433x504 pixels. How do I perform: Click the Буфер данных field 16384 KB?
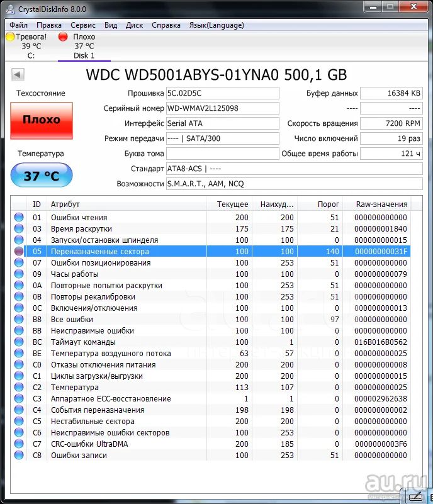(391, 93)
